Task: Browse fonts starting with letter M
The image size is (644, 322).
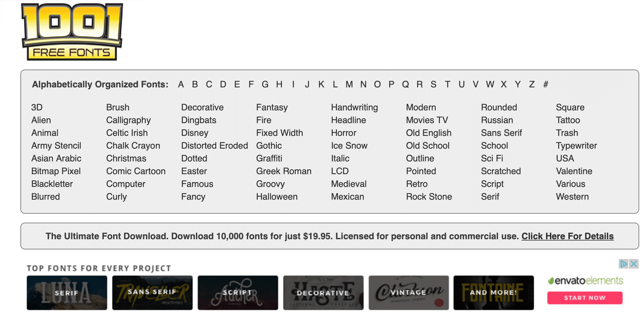Action: pos(349,85)
